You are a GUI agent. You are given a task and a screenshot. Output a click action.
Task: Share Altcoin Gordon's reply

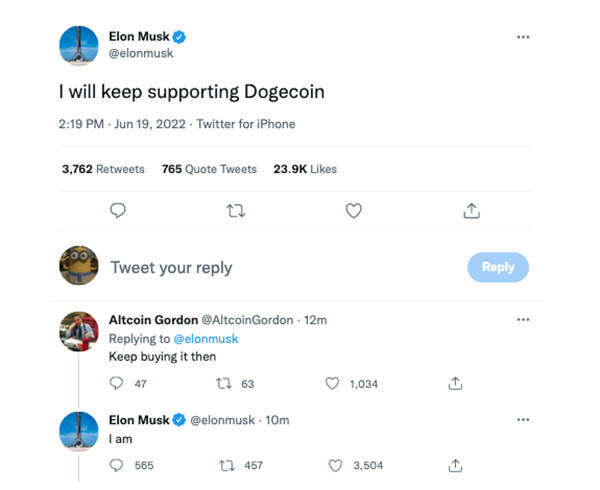pyautogui.click(x=455, y=383)
